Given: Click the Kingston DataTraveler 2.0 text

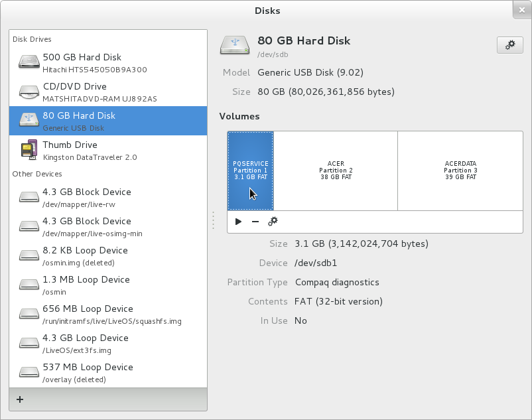Looking at the screenshot, I should [90, 157].
